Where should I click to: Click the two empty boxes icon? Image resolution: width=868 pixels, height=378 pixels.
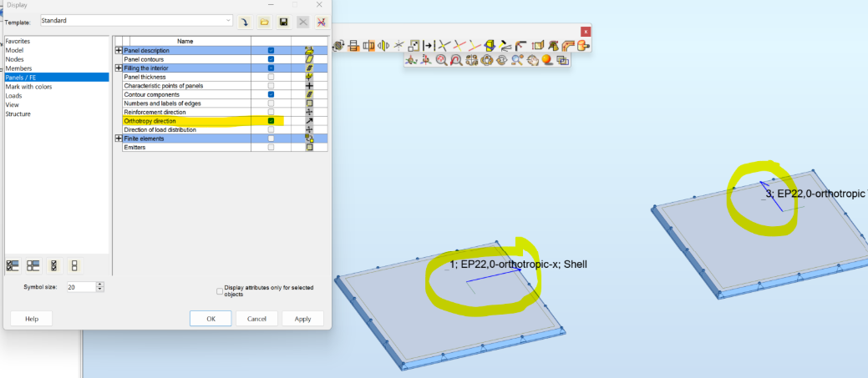(x=74, y=266)
